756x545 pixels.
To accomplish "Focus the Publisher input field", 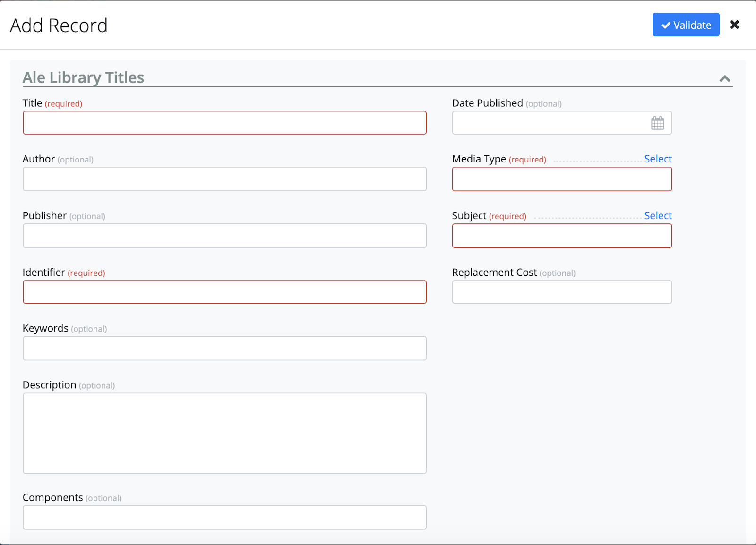I will click(224, 236).
